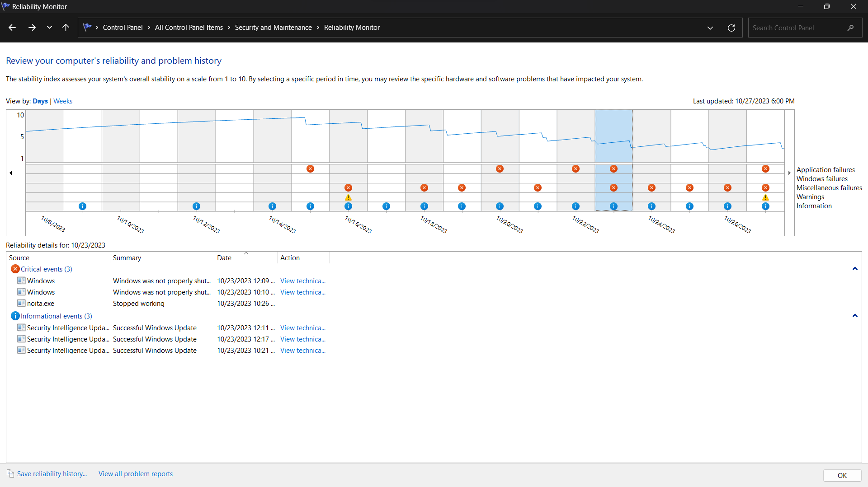Go up one level with the Up arrow
Screen dimensions: 868x487
[x=66, y=28]
